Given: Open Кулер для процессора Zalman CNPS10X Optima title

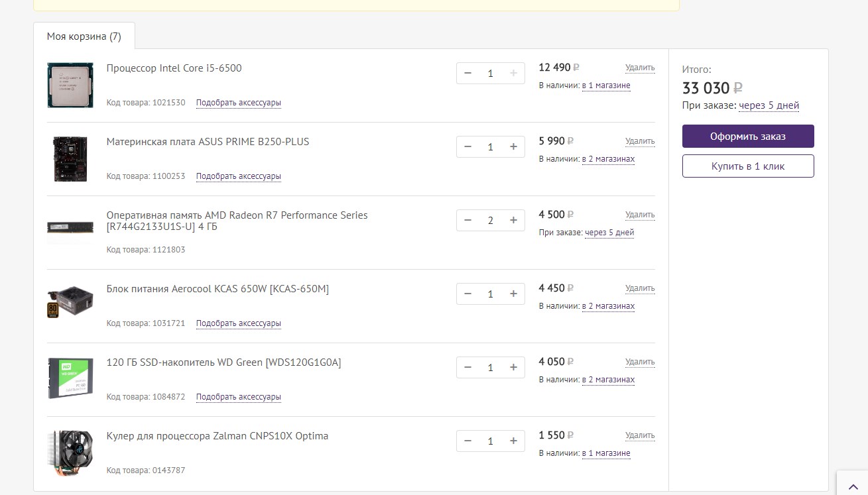Looking at the screenshot, I should pos(217,436).
